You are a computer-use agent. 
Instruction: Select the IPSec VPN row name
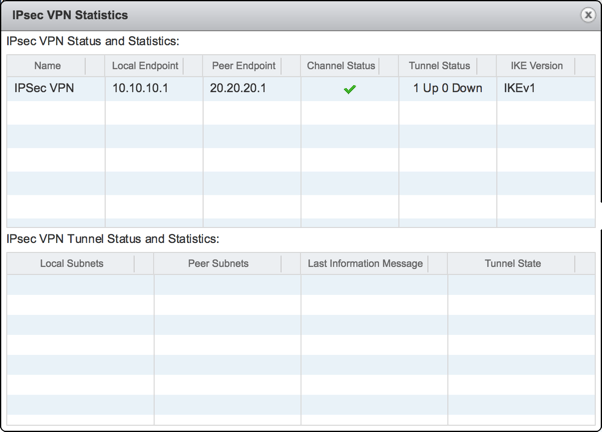(x=44, y=88)
